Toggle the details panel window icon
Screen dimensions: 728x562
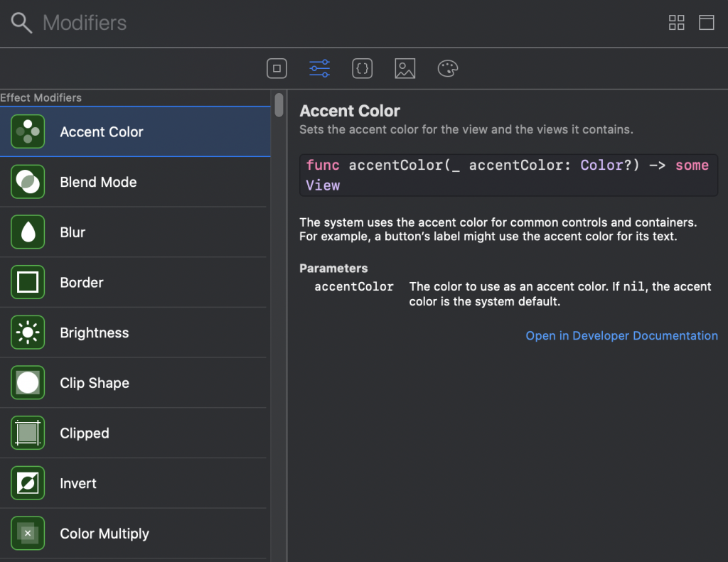click(x=706, y=22)
